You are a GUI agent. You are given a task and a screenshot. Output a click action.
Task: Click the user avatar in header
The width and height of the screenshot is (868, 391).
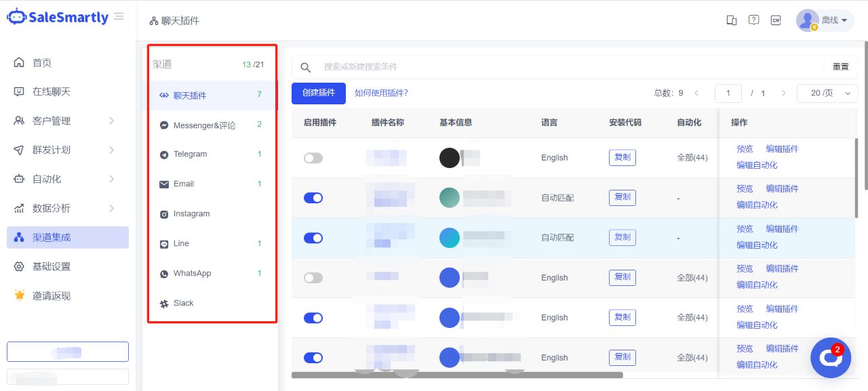(x=807, y=20)
